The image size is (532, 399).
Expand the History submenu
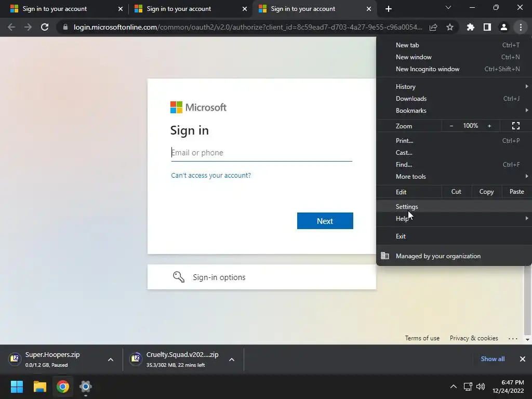pyautogui.click(x=454, y=87)
